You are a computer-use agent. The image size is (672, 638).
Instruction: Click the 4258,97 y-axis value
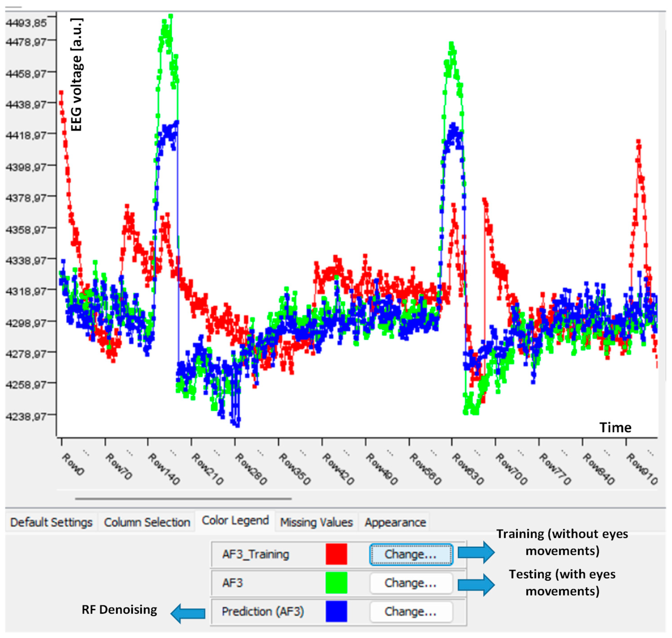tap(26, 385)
